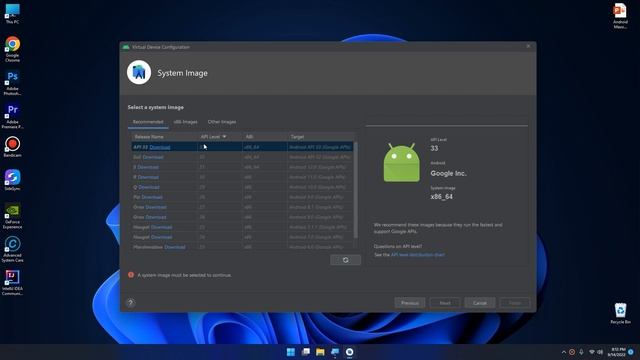Click the ABI column header
The width and height of the screenshot is (640, 360).
pyautogui.click(x=265, y=137)
